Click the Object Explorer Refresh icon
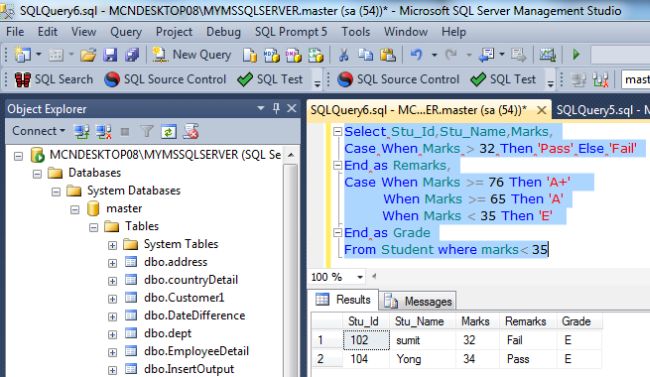The width and height of the screenshot is (650, 377). 168,132
